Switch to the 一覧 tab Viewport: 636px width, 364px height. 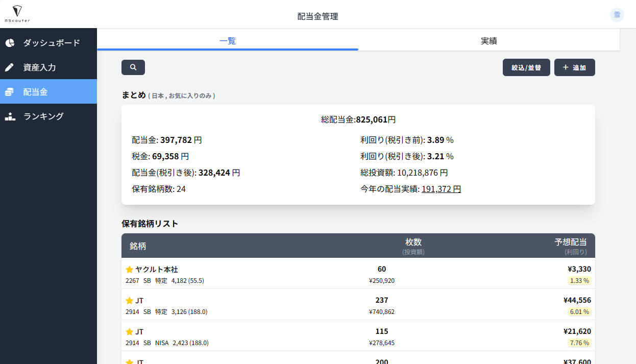point(228,41)
